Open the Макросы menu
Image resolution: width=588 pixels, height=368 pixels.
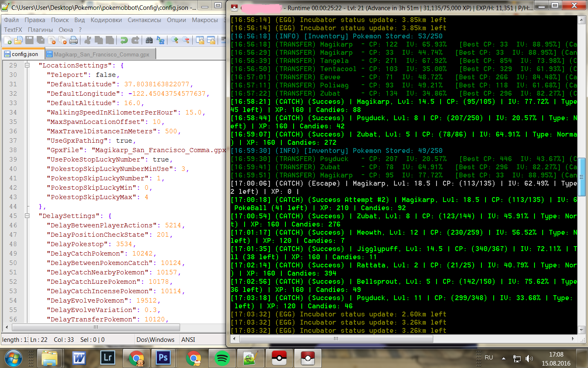[205, 20]
